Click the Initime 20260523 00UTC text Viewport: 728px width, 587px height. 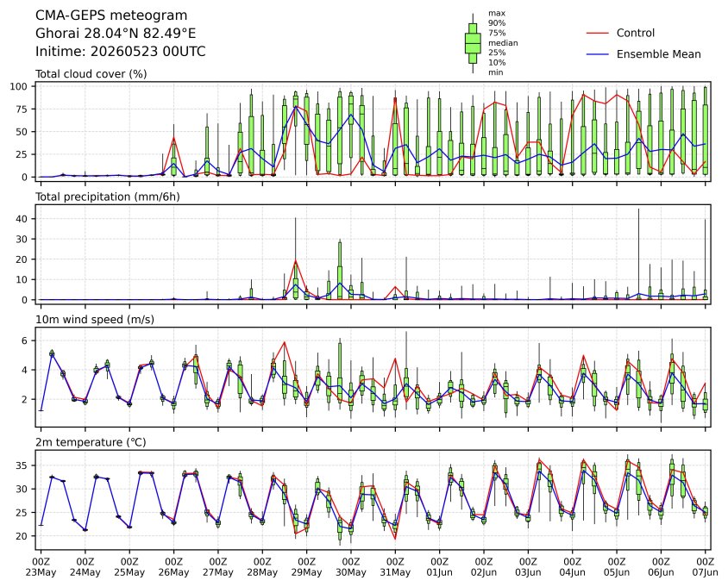[120, 51]
